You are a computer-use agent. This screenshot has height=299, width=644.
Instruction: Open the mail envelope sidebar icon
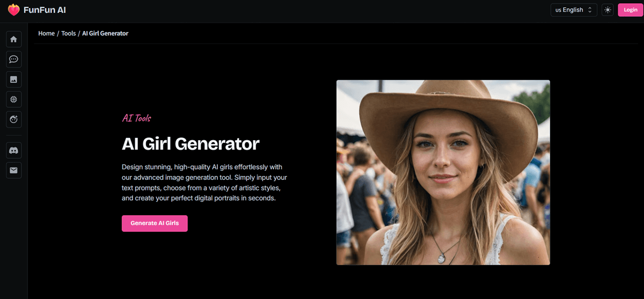point(14,171)
